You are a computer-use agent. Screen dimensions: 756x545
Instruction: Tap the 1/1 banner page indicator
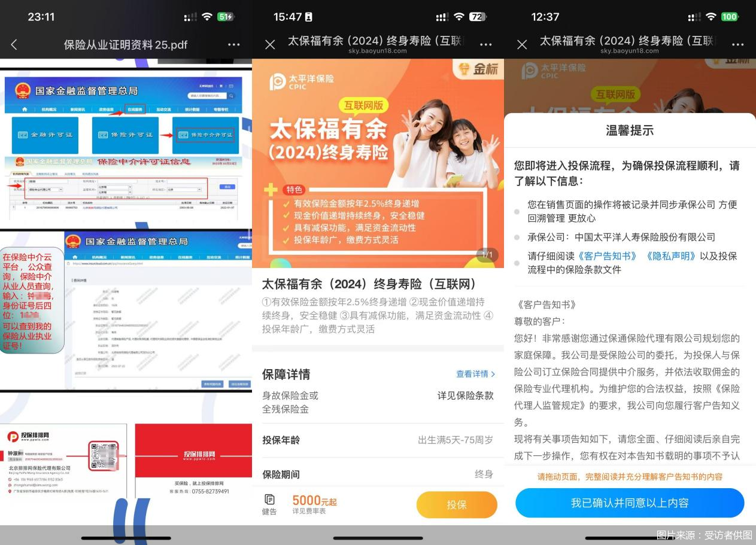[x=487, y=255]
